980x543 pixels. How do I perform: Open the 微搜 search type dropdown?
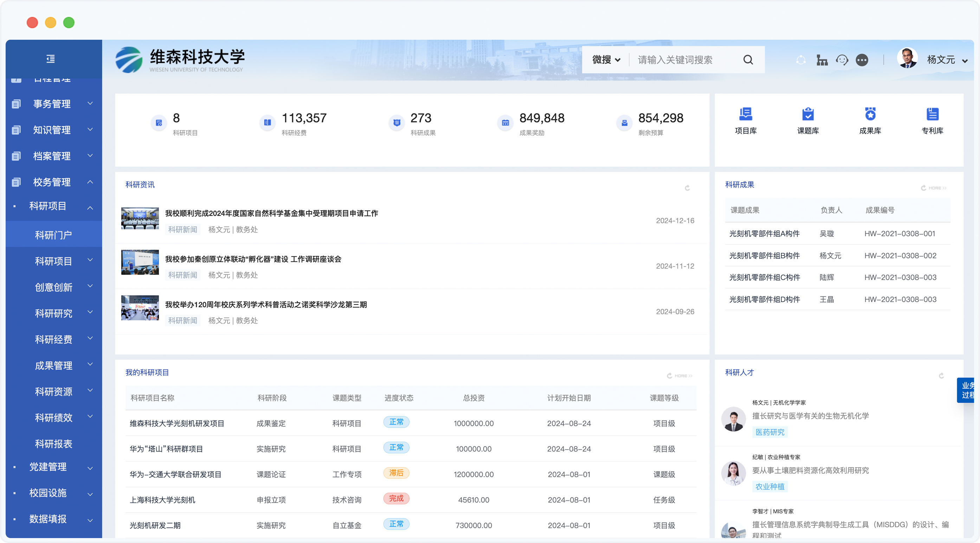(606, 60)
